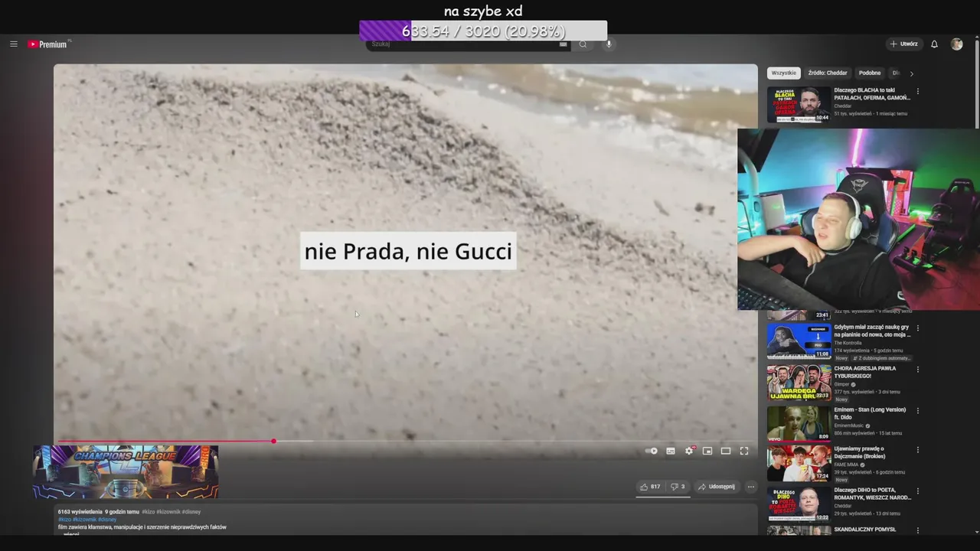Open the on-screen keyboard icon in search
This screenshot has height=551, width=980.
tap(563, 44)
